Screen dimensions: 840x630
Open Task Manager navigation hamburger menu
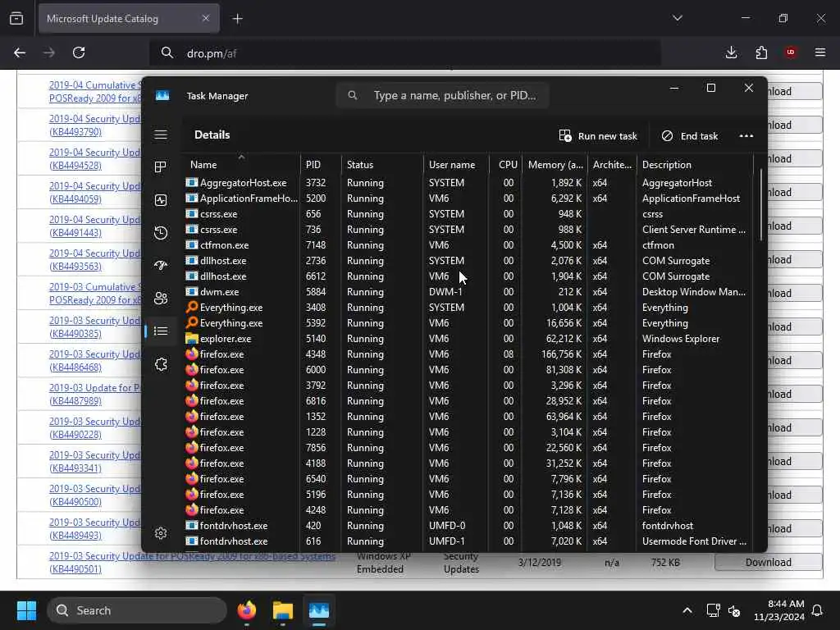pos(161,135)
